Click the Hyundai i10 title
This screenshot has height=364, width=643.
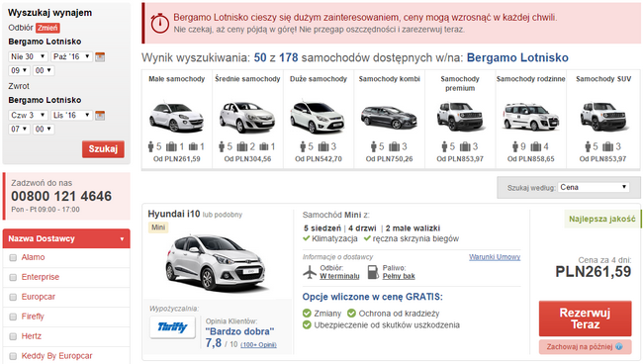(x=174, y=214)
